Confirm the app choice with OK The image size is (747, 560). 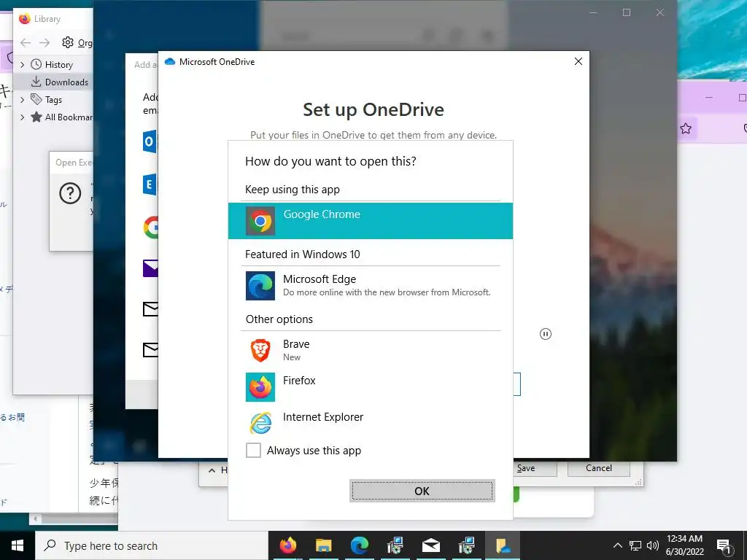coord(422,491)
